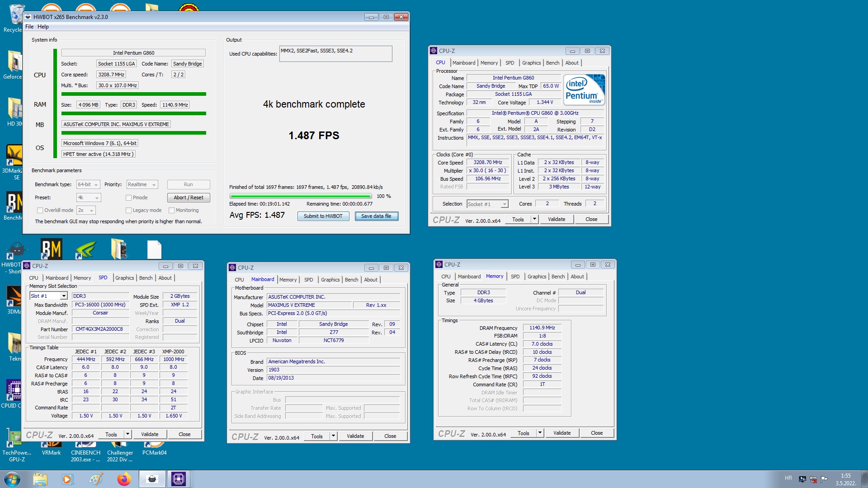The width and height of the screenshot is (868, 488).
Task: Open the Socket #1 selection dropdown
Action: 487,204
